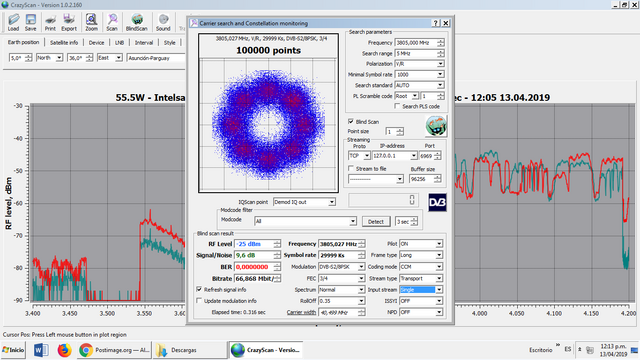This screenshot has height=360, width=640.
Task: Switch to the Device tab
Action: [96, 42]
